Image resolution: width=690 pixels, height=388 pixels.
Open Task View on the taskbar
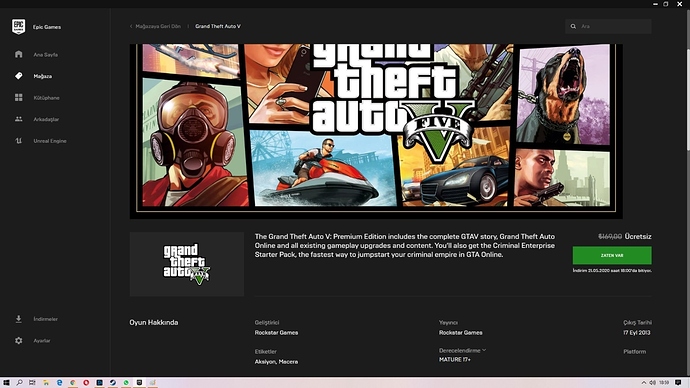click(32, 383)
